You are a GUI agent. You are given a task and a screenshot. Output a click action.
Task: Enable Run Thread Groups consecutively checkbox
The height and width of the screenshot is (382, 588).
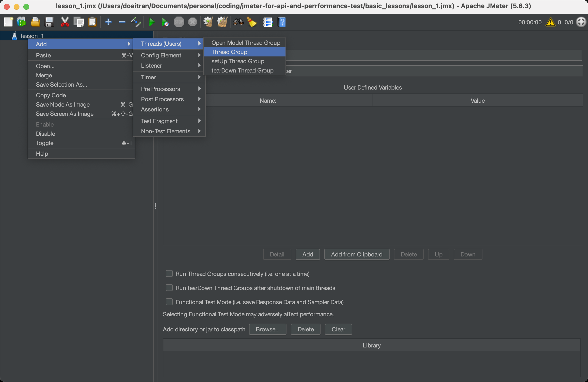tap(169, 273)
